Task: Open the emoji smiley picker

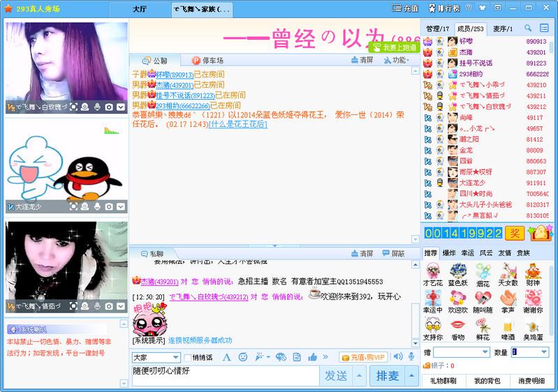Action: pyautogui.click(x=243, y=357)
